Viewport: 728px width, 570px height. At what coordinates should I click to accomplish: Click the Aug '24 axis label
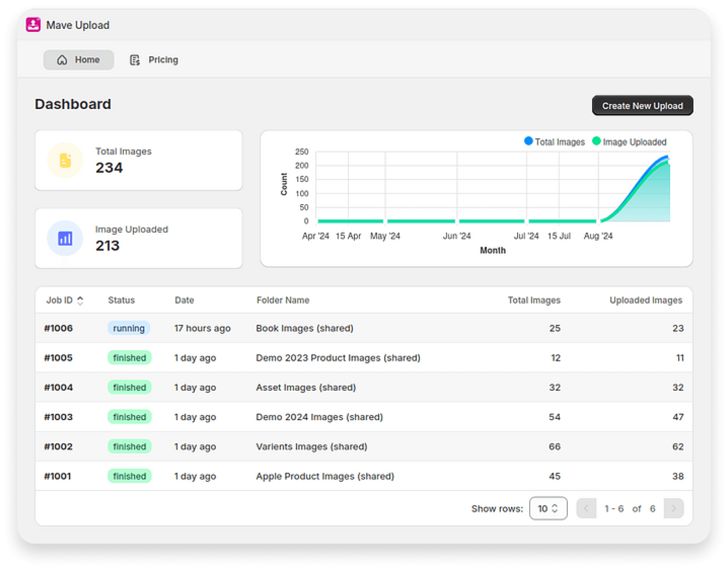click(598, 236)
